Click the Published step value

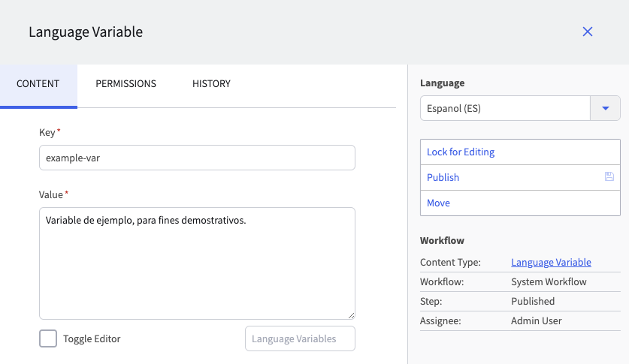(533, 301)
